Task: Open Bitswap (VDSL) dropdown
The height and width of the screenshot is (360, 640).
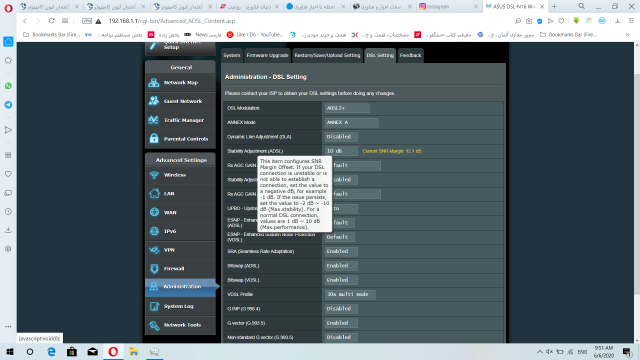Action: tap(341, 280)
